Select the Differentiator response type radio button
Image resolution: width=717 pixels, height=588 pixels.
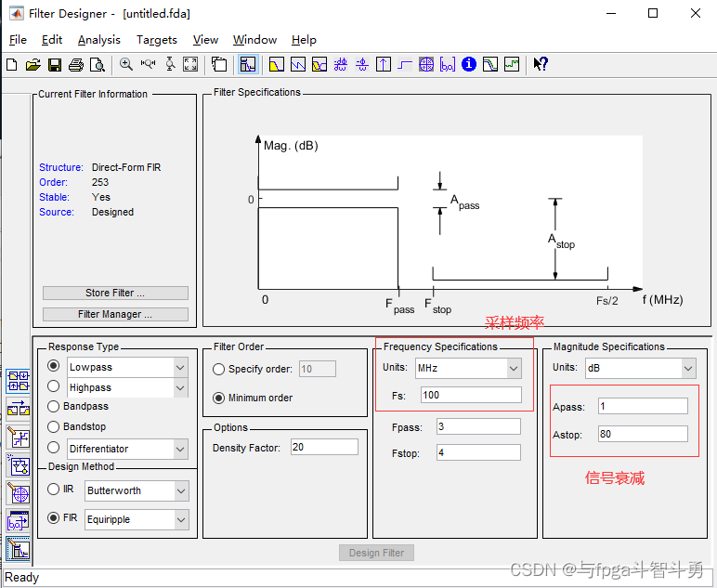coord(54,448)
